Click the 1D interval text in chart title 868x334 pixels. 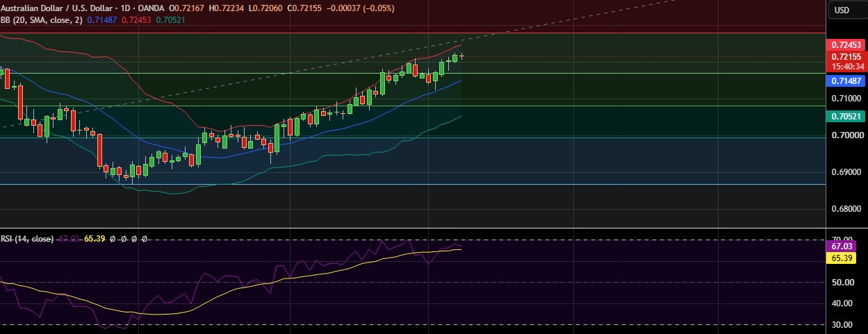click(x=124, y=9)
